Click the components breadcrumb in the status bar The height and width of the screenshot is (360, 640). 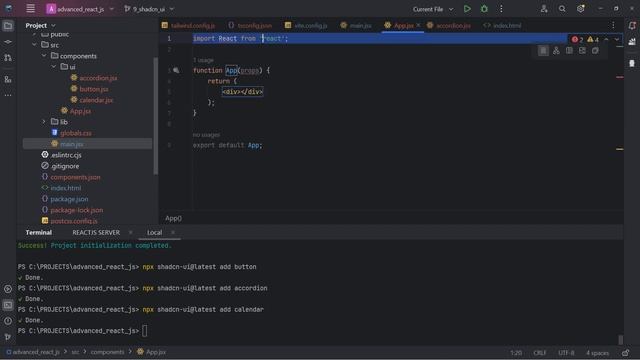pos(107,352)
